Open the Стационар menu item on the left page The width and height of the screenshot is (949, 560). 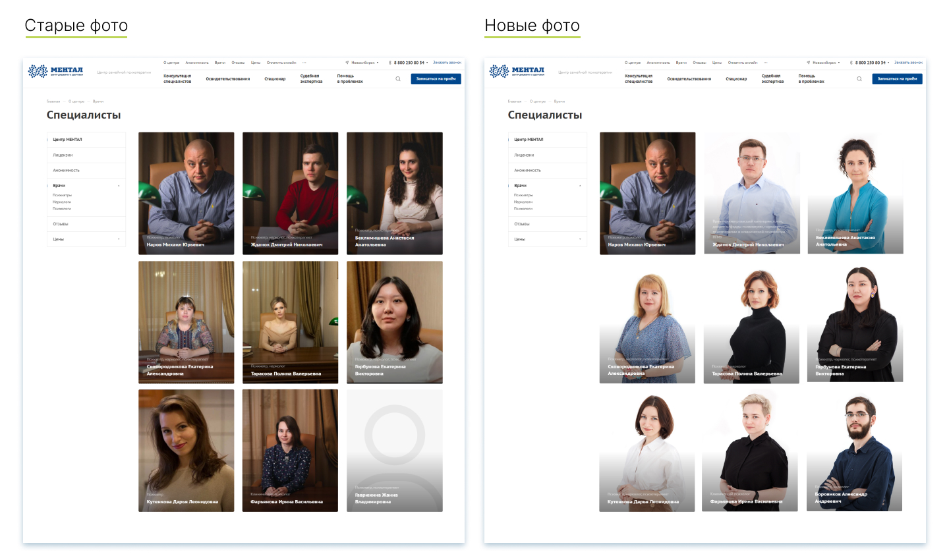[x=275, y=79]
